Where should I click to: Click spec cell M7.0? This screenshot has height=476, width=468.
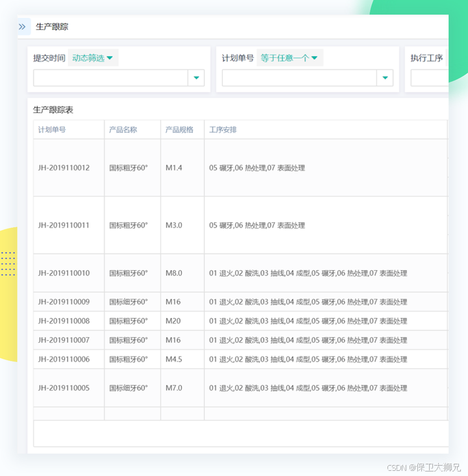click(174, 388)
